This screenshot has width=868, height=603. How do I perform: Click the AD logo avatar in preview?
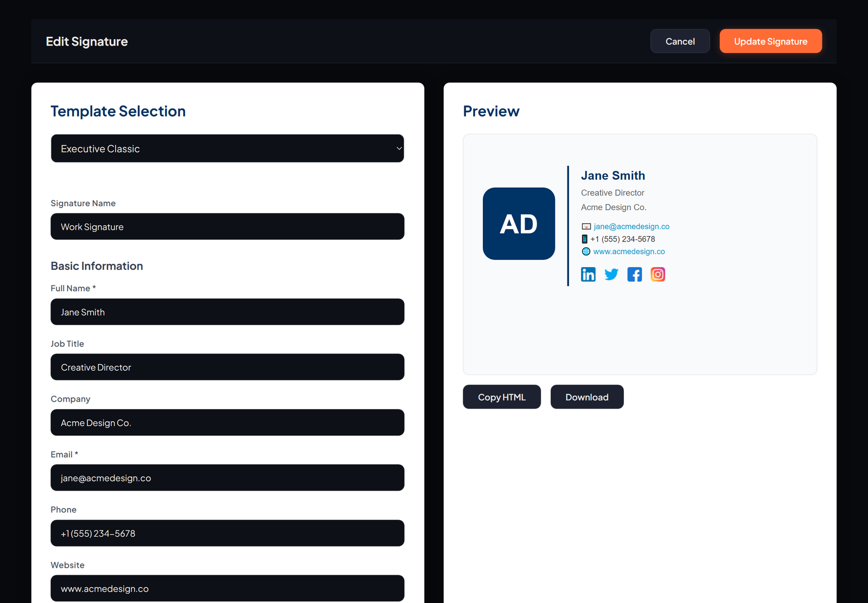[519, 224]
